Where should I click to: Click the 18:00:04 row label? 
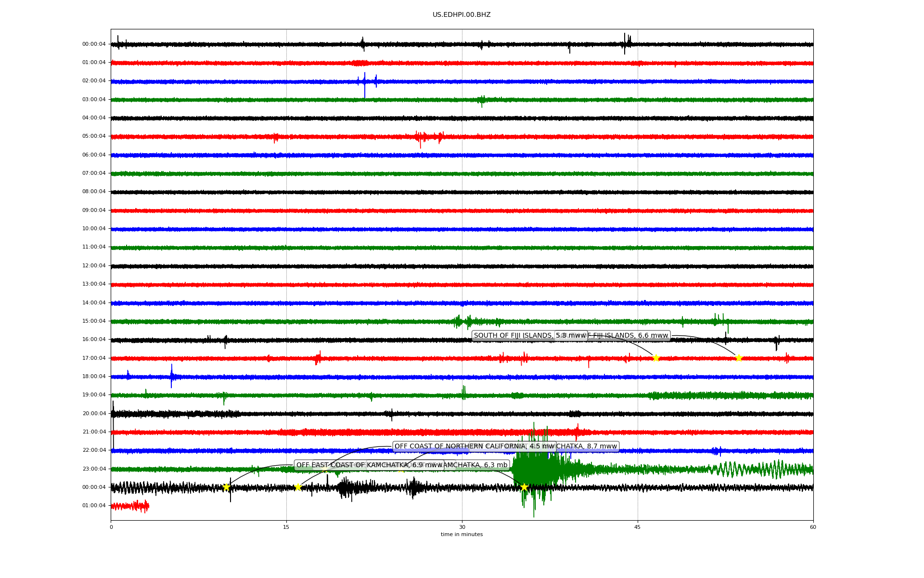click(x=94, y=377)
